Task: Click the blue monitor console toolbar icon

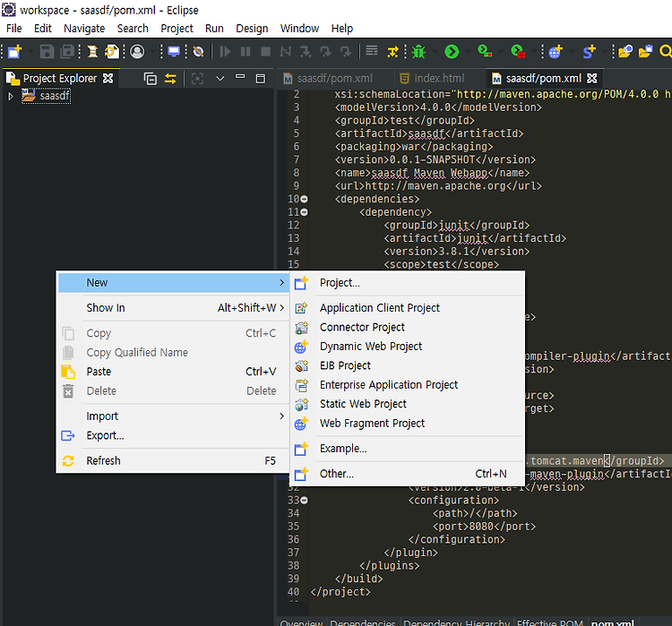Action: (x=174, y=52)
